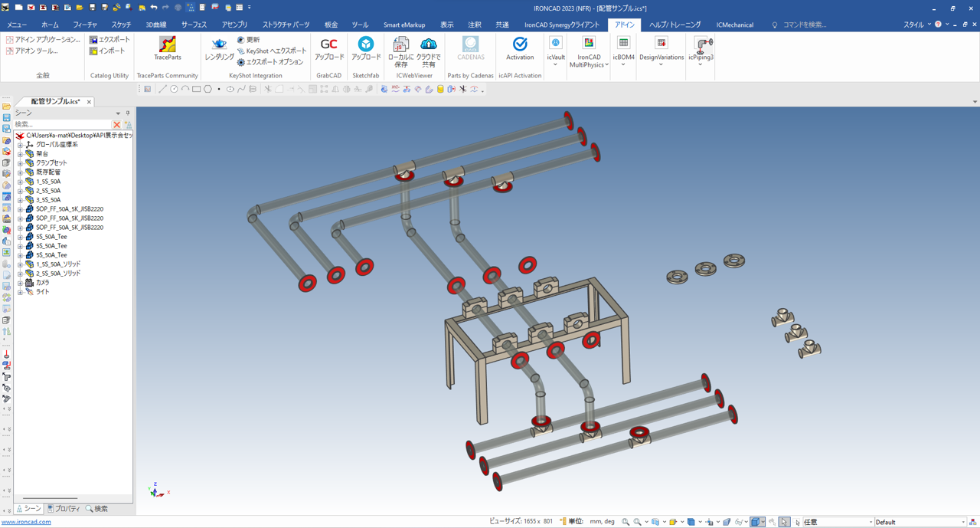Open the www.ironcad.com link
Viewport: 980px width, 528px height.
click(x=26, y=522)
